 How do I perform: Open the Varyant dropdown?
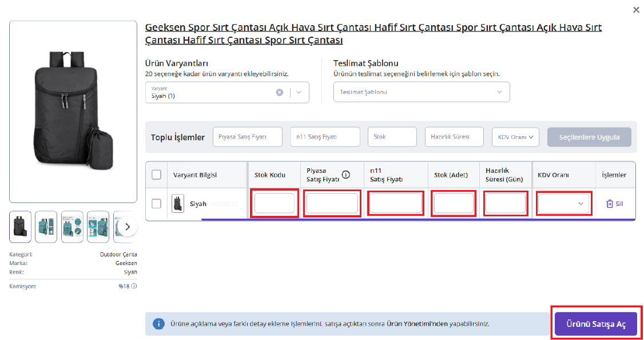coord(299,92)
